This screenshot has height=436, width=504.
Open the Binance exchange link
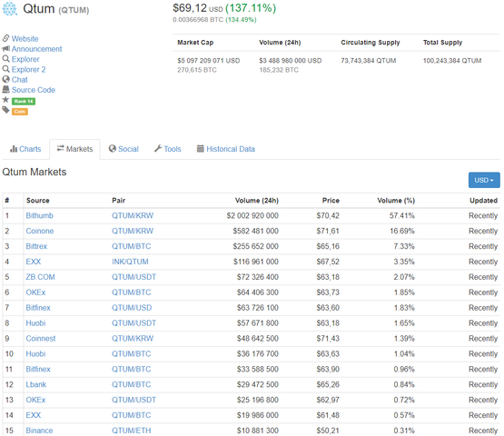point(39,431)
